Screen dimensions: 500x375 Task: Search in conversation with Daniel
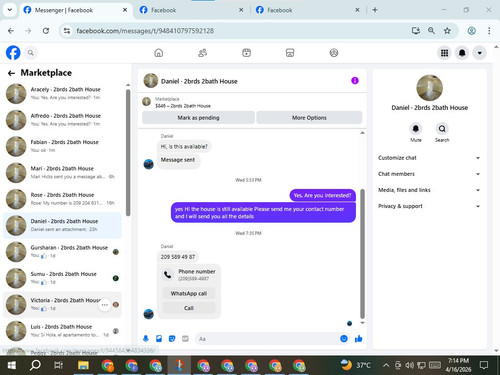click(442, 129)
